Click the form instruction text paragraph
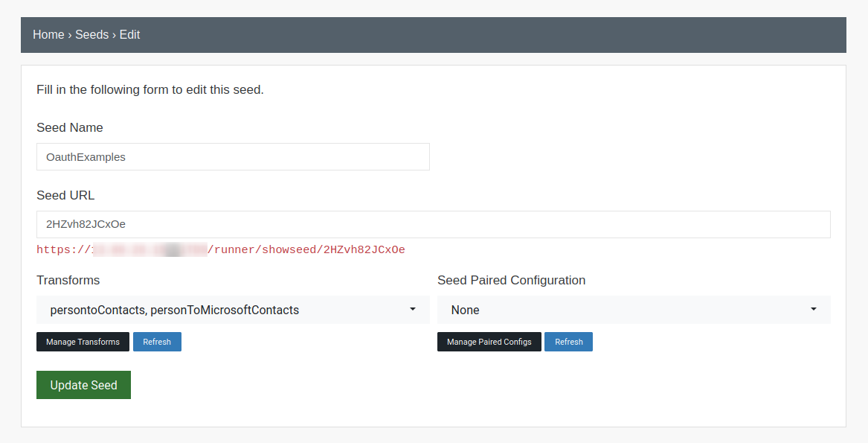This screenshot has width=868, height=443. pyautogui.click(x=150, y=90)
